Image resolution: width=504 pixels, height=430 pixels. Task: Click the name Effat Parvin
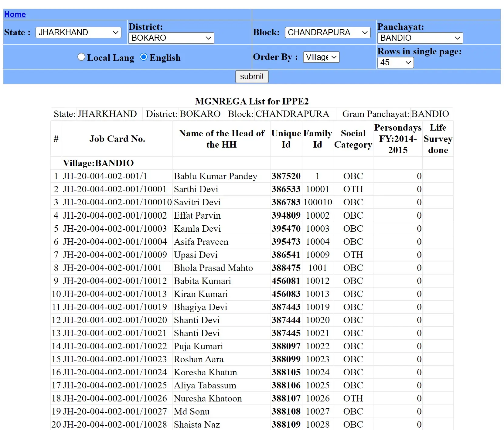click(197, 216)
